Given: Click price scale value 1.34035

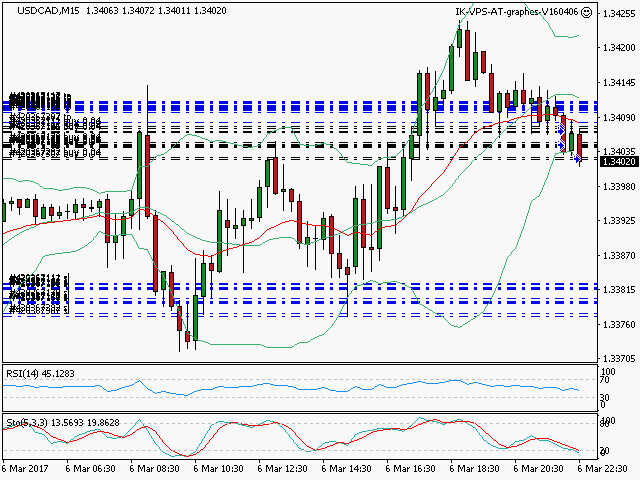Looking at the screenshot, I should coord(619,151).
